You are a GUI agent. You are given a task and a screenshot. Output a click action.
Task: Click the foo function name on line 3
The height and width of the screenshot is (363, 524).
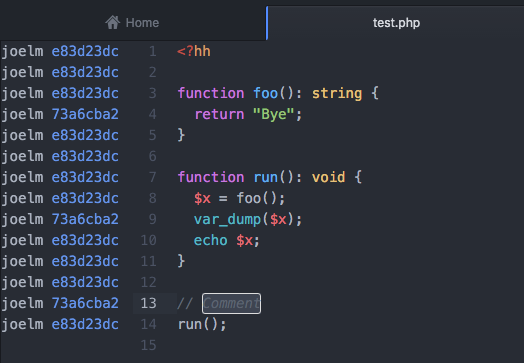point(265,93)
